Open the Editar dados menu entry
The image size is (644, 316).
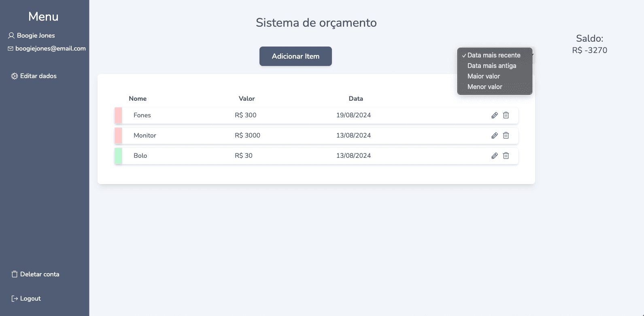38,76
